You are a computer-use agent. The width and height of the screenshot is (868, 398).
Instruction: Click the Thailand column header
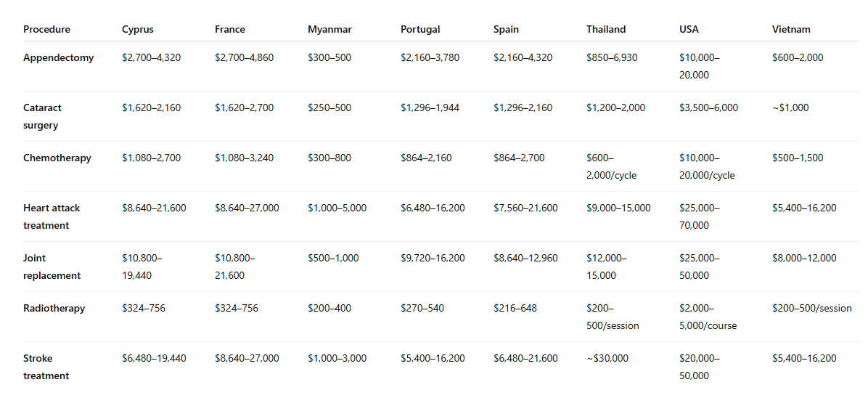(x=606, y=29)
